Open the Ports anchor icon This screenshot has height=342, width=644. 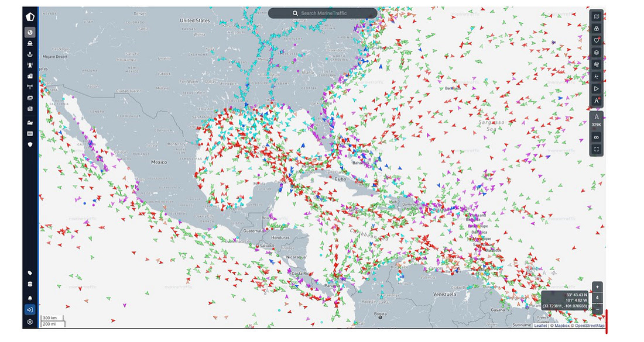[30, 54]
